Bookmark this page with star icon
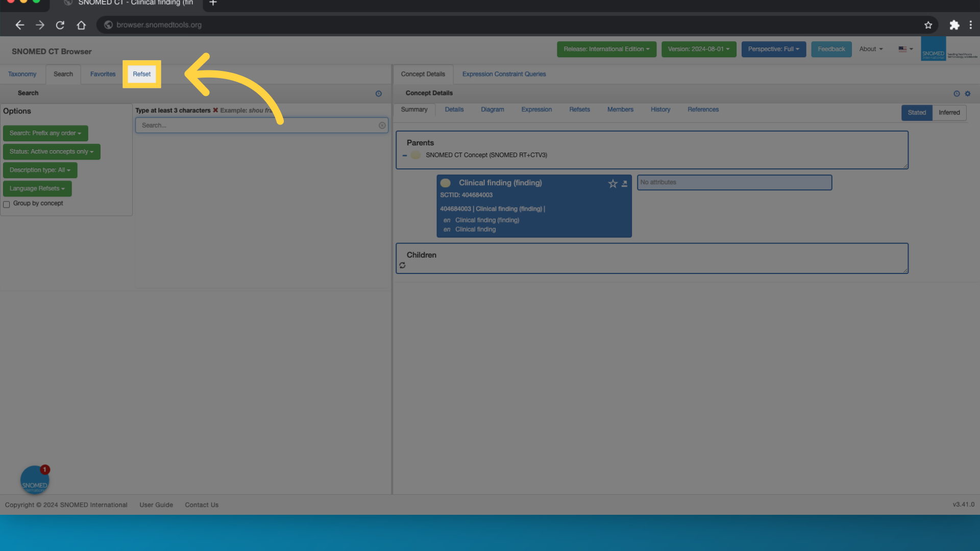 [928, 25]
